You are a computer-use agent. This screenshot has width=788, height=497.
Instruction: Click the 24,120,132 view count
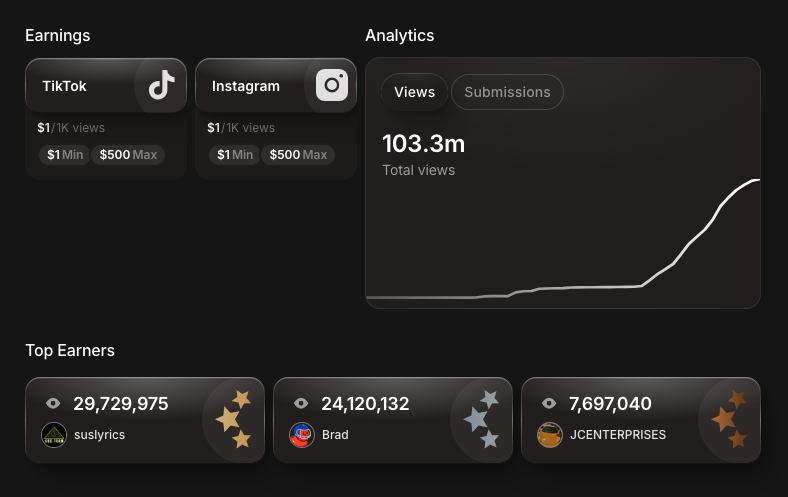click(365, 404)
